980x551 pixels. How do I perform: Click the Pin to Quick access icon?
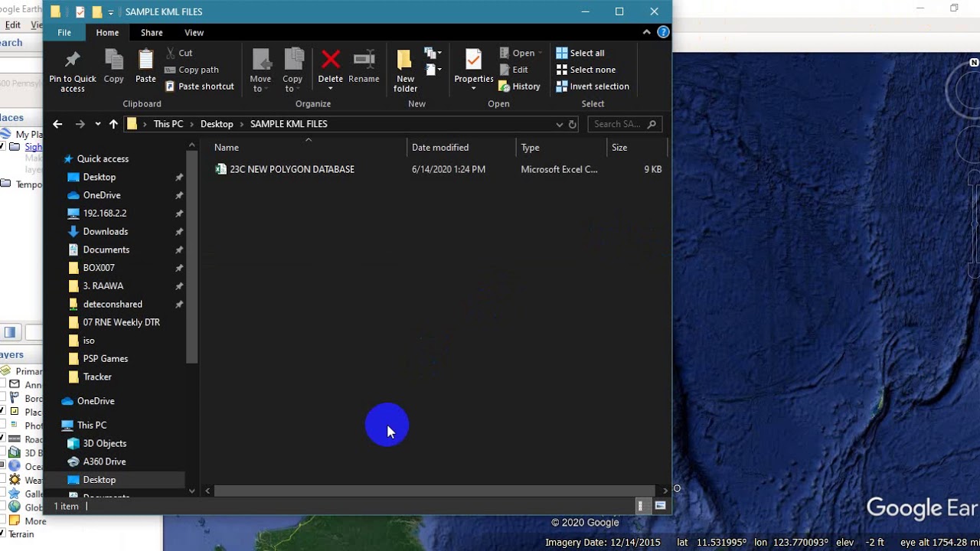[x=73, y=60]
